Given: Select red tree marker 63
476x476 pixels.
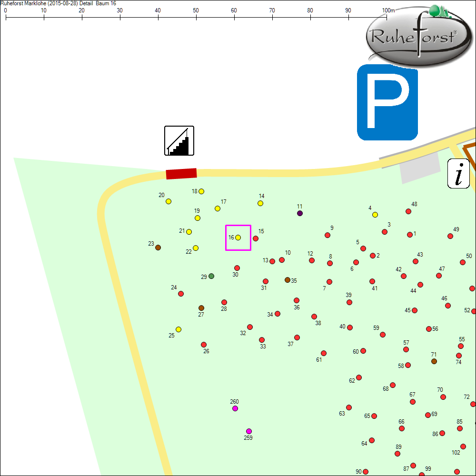Looking at the screenshot, I should tap(349, 407).
